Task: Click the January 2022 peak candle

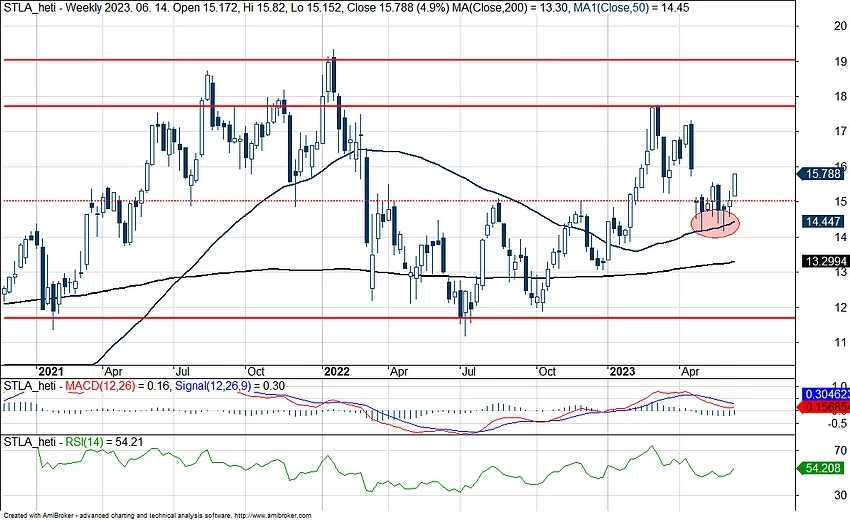Action: tap(333, 75)
